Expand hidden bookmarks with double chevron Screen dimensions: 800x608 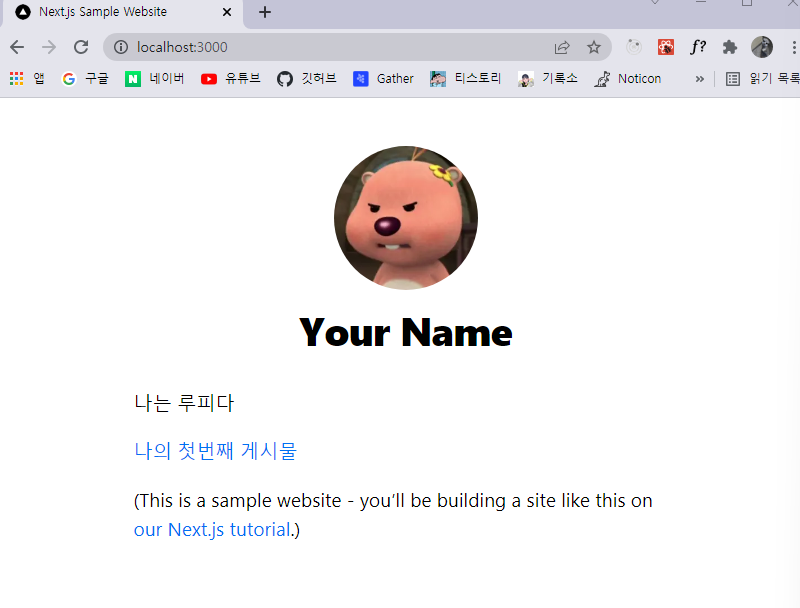(x=699, y=79)
